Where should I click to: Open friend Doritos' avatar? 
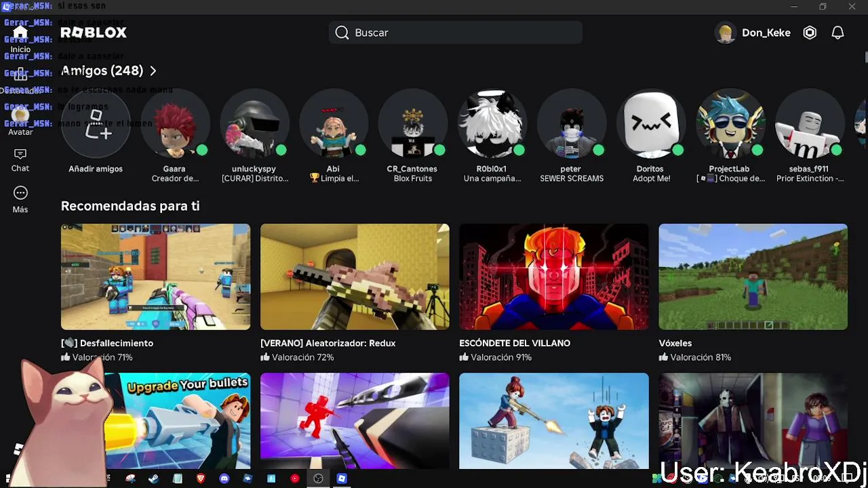pyautogui.click(x=651, y=125)
